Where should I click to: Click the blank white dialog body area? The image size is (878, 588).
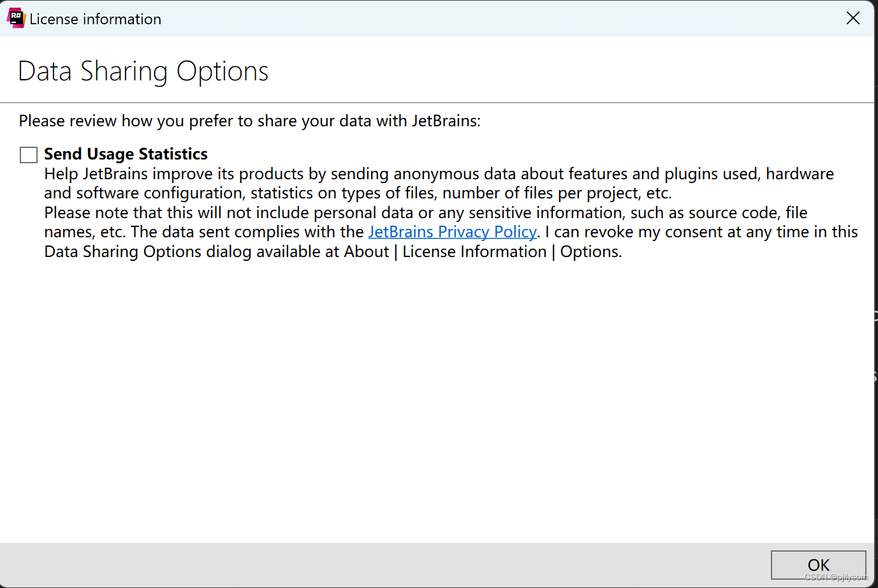(437, 402)
